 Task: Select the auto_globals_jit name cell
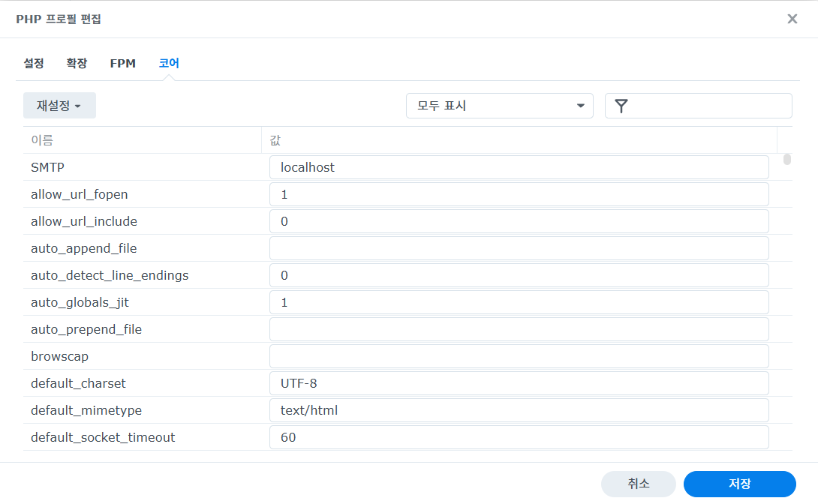coord(142,302)
